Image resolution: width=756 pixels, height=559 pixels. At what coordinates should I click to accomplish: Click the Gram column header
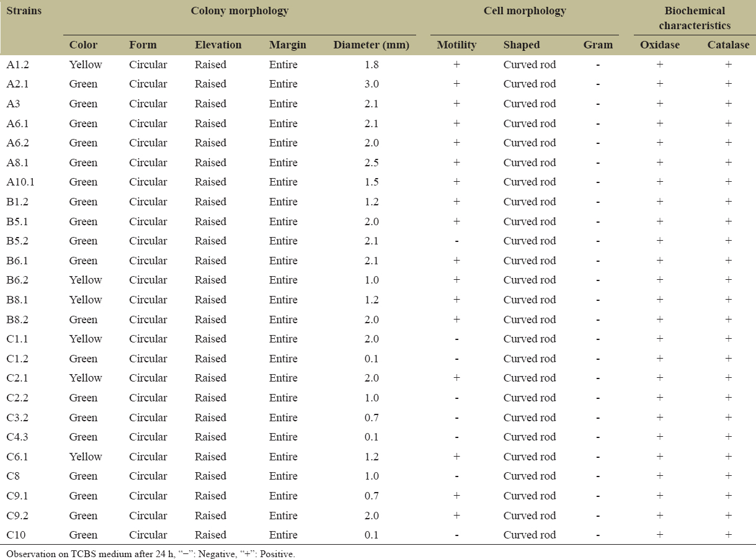598,45
